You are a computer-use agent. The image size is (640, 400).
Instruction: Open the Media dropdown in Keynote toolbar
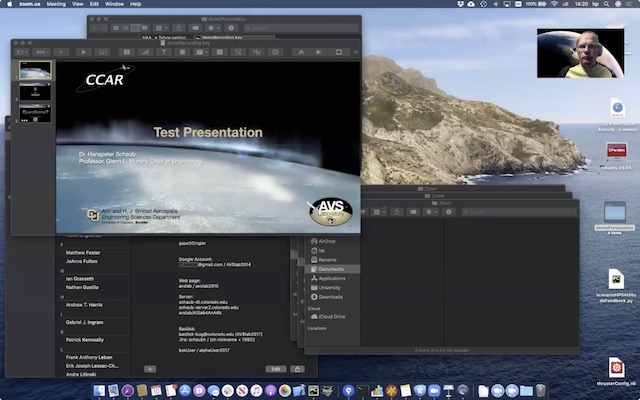coord(201,52)
